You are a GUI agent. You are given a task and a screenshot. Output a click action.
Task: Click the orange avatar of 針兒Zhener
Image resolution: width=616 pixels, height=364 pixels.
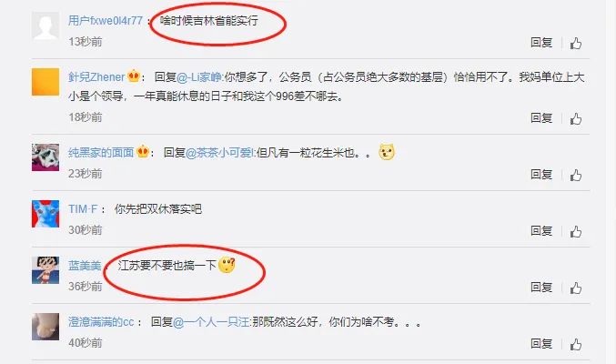pos(45,82)
